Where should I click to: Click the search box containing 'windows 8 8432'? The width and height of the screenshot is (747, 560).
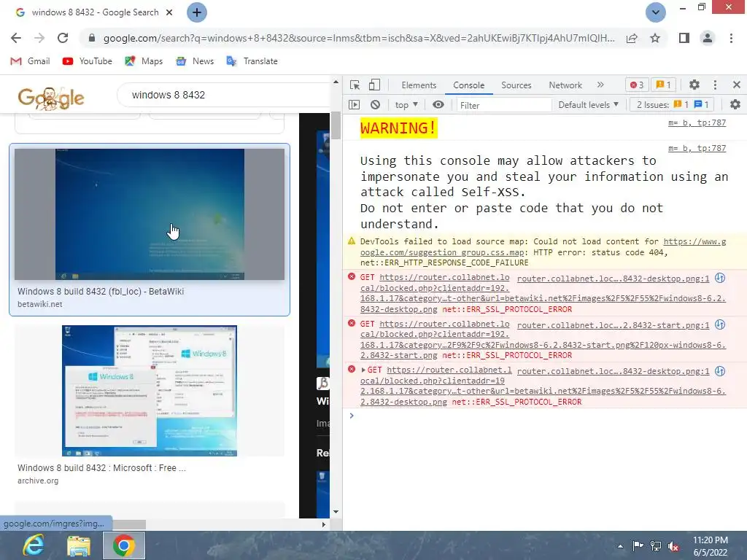coord(224,95)
